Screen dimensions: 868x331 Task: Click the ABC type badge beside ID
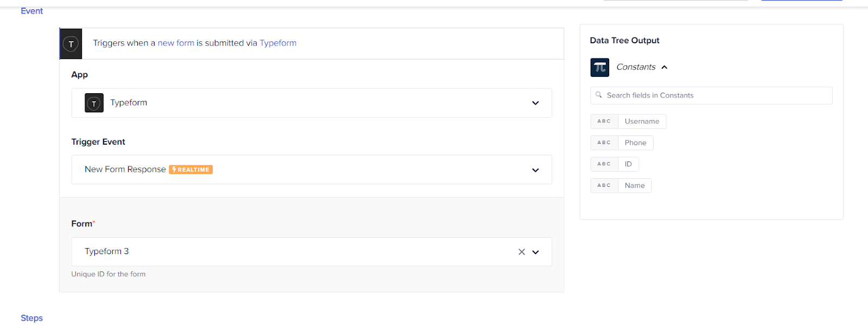pos(604,164)
